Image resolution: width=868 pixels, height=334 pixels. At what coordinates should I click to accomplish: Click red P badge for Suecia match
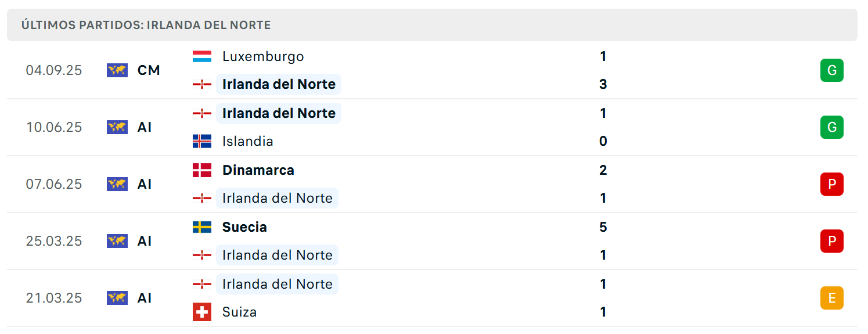pos(831,241)
